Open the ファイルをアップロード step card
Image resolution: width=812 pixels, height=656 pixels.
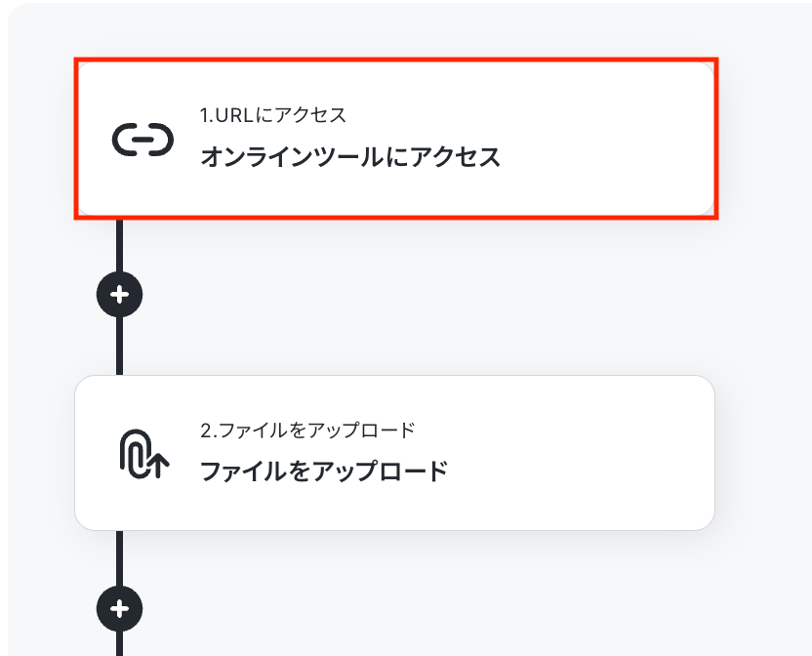[394, 453]
